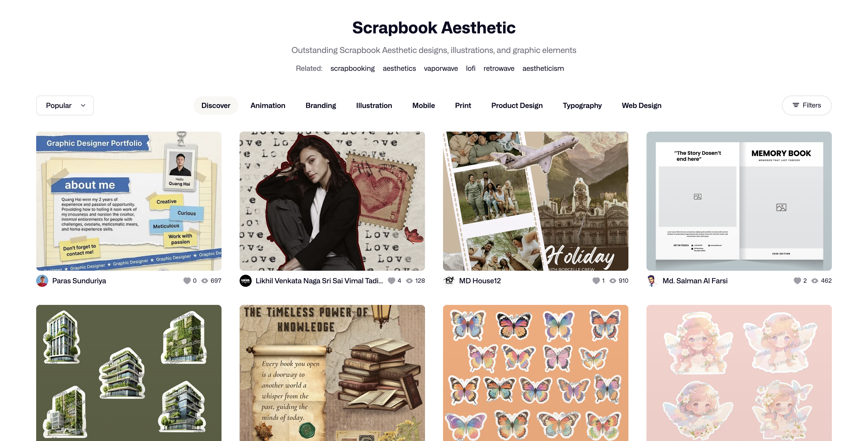Screen dimensions: 868x441
Task: Open the Holiday collage shot thumbnail
Action: (535, 201)
